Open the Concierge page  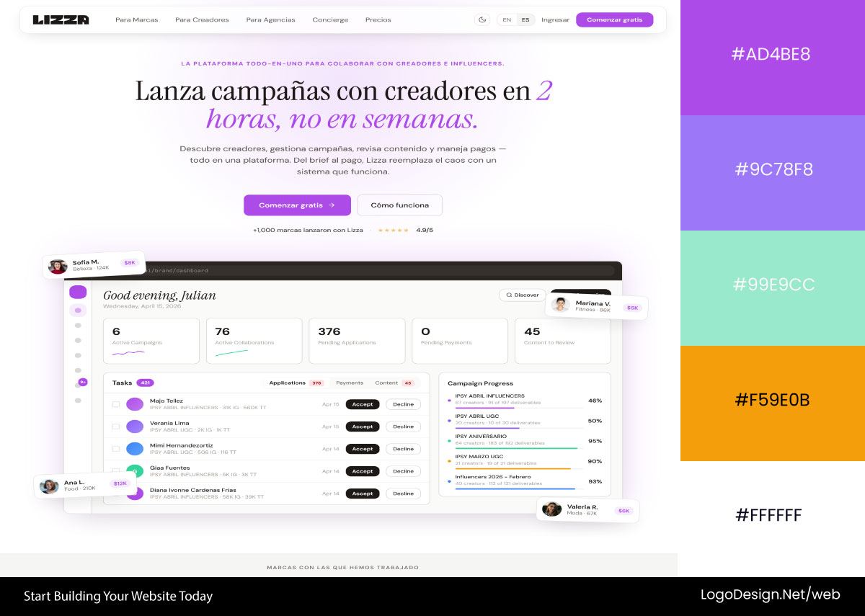coord(330,19)
